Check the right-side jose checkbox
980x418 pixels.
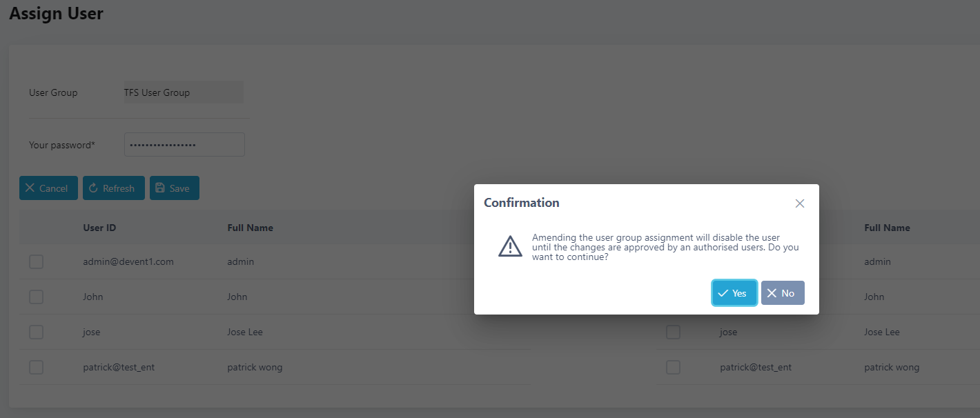tap(673, 332)
